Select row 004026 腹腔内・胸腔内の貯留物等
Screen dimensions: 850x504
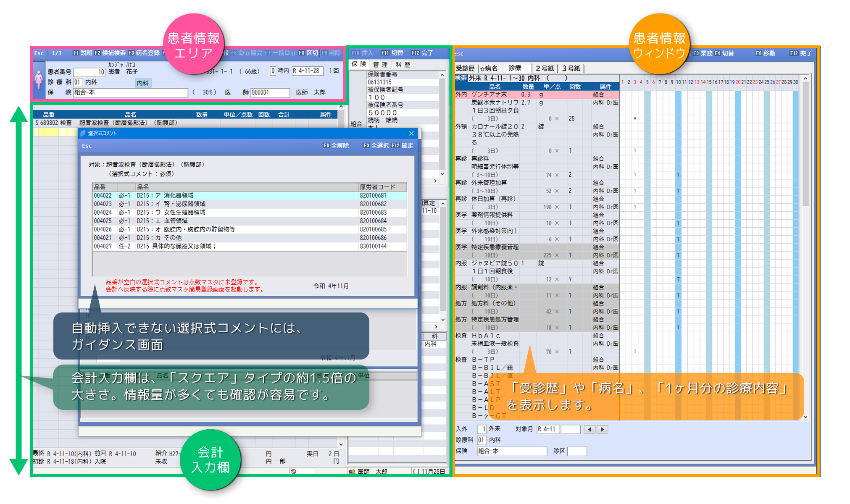click(x=249, y=229)
